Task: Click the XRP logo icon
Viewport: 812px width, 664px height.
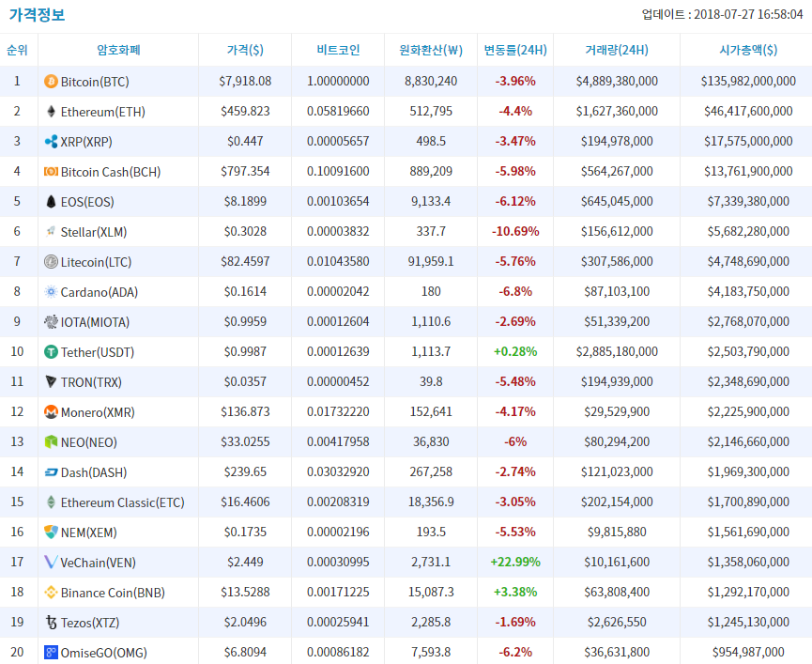Action: 51,142
